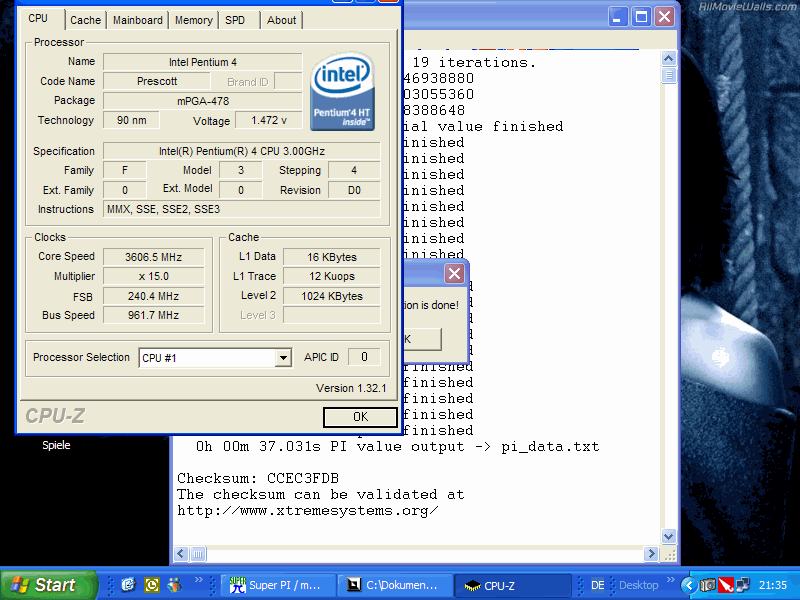Screen dimensions: 800x600
Task: Expand the quick launch overflow chevron
Action: [x=198, y=580]
